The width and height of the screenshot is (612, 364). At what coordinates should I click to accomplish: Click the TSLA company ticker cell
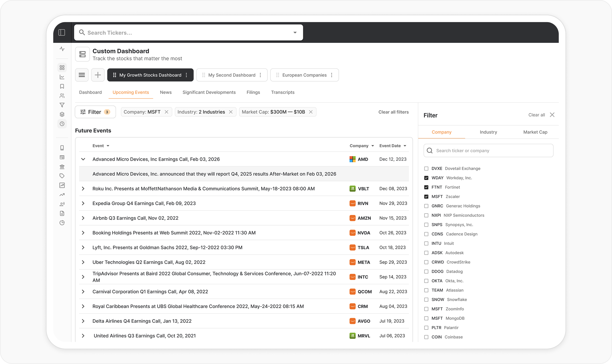click(360, 248)
